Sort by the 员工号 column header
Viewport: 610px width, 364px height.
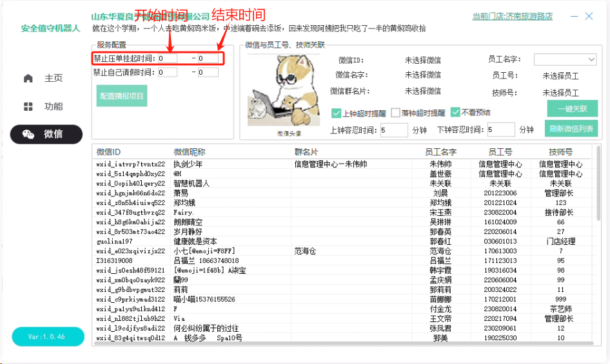click(500, 152)
